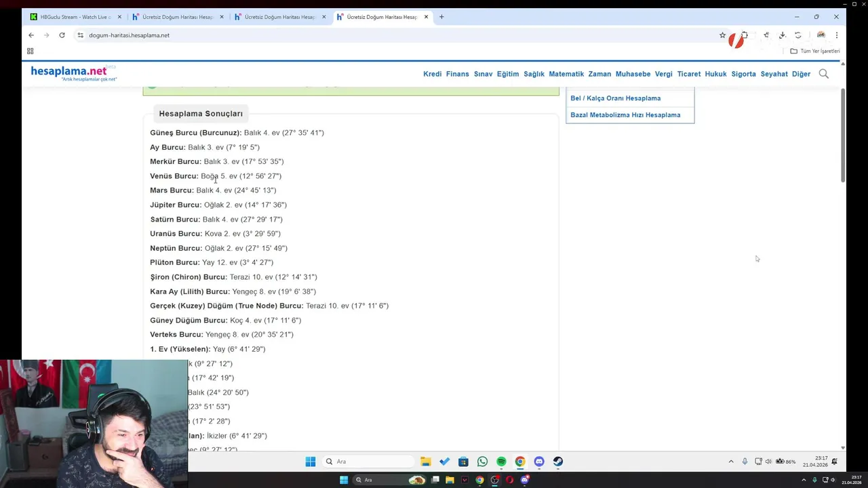This screenshot has height=488, width=868.
Task: Open the Zaman menu
Action: pos(599,74)
